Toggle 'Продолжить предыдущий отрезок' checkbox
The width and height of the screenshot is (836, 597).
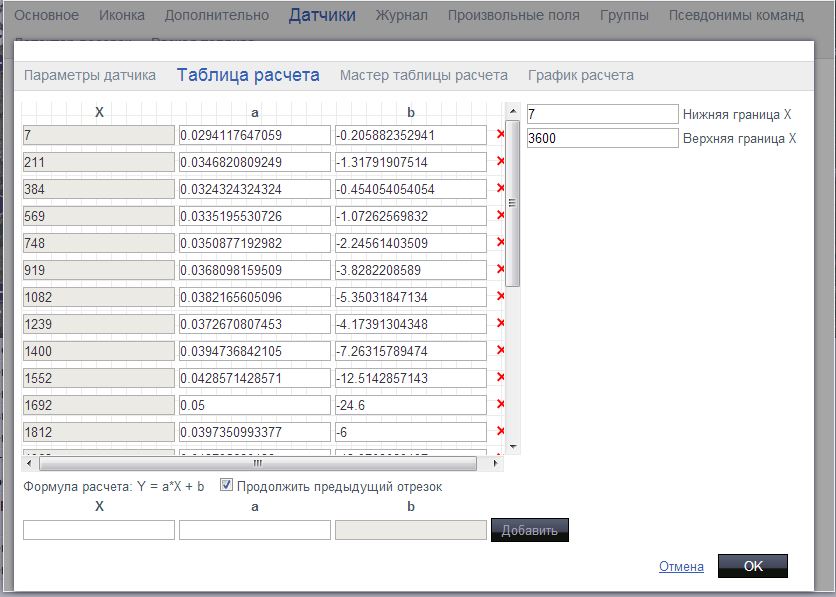coord(226,486)
